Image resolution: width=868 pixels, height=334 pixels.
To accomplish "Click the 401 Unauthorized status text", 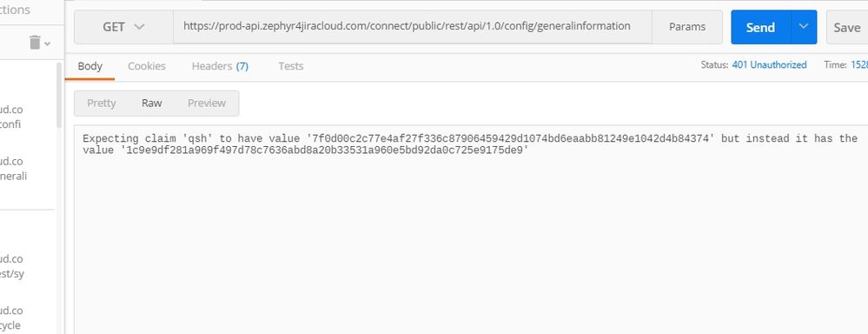I will point(769,65).
